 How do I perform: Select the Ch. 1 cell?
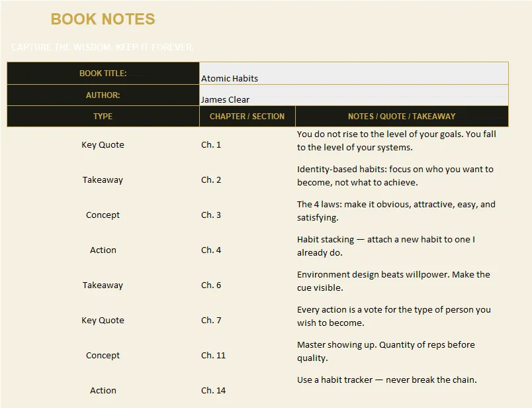point(247,144)
